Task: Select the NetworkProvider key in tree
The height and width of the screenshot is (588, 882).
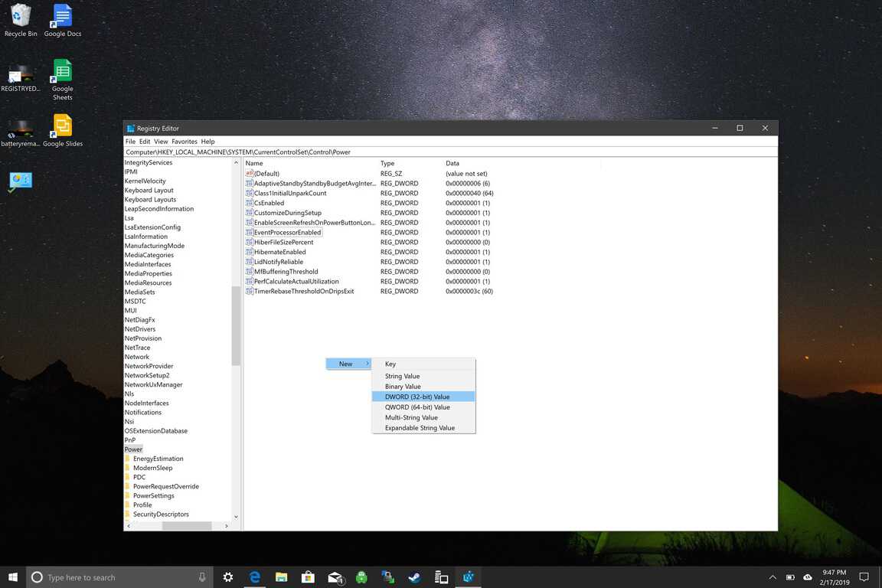Action: (149, 366)
